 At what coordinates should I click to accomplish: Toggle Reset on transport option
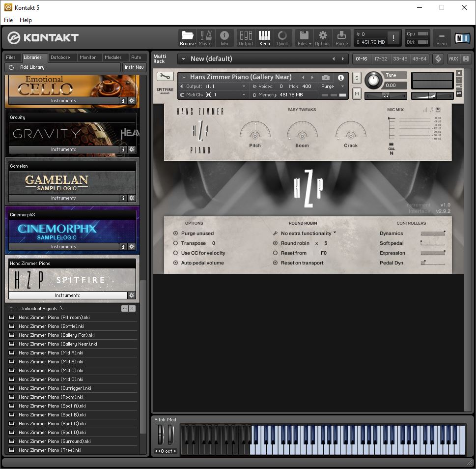click(275, 263)
